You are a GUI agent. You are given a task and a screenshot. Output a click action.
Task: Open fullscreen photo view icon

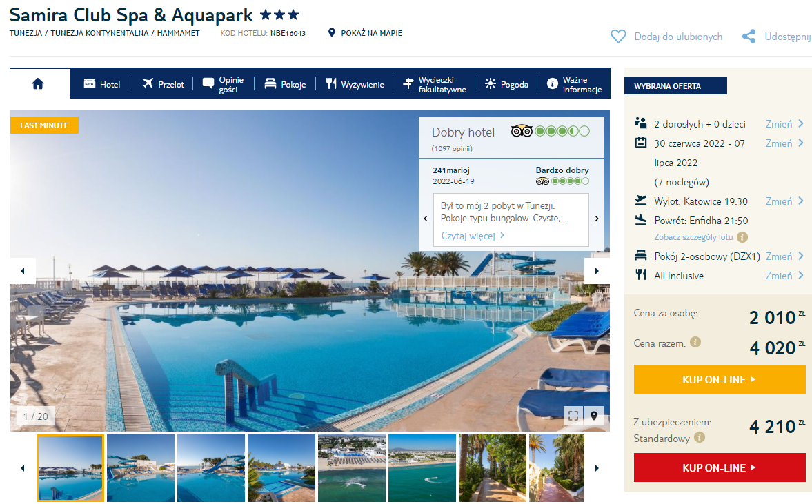pyautogui.click(x=573, y=416)
